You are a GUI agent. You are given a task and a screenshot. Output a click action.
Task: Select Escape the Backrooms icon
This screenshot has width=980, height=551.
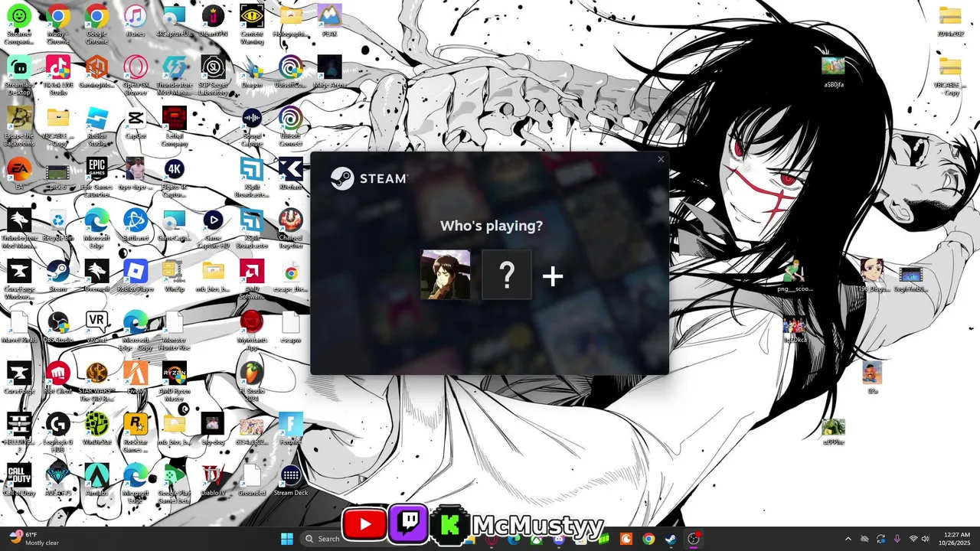coord(19,127)
